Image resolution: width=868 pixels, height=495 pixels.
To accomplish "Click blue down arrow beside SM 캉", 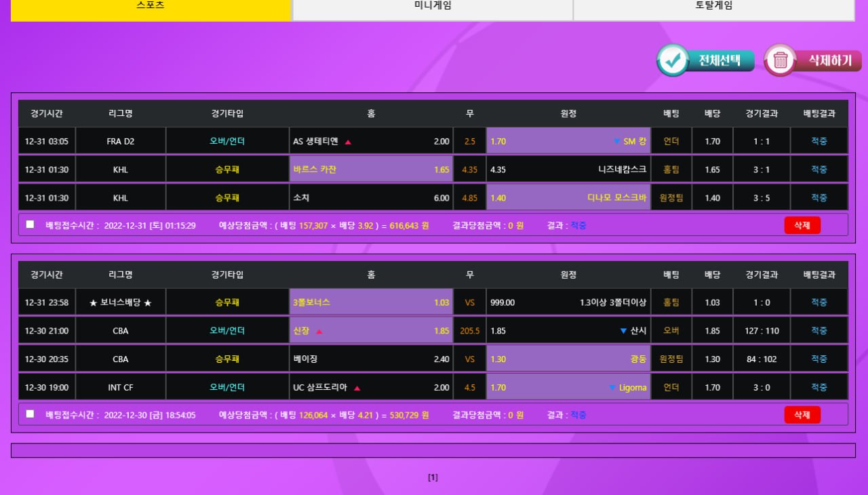I will 616,142.
